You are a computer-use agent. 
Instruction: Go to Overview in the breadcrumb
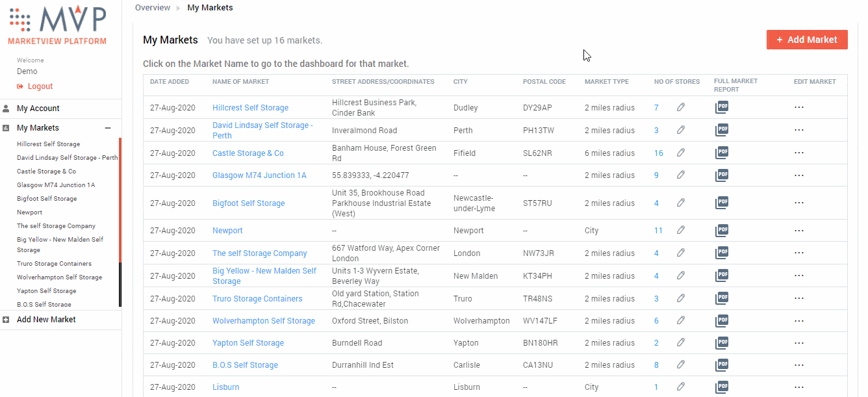pyautogui.click(x=153, y=8)
